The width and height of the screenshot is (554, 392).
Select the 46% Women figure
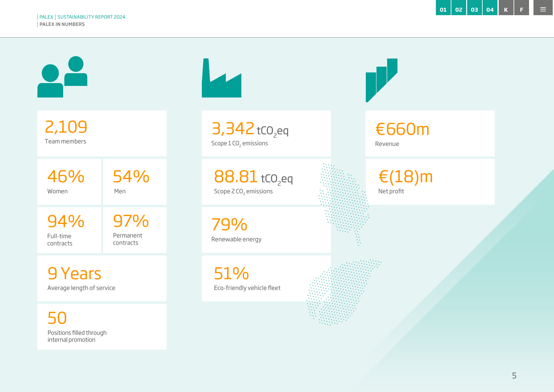pos(66,177)
